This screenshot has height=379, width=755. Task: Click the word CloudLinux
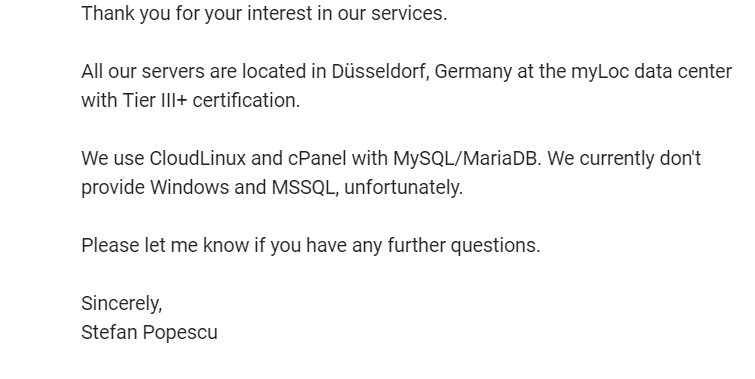pyautogui.click(x=197, y=158)
